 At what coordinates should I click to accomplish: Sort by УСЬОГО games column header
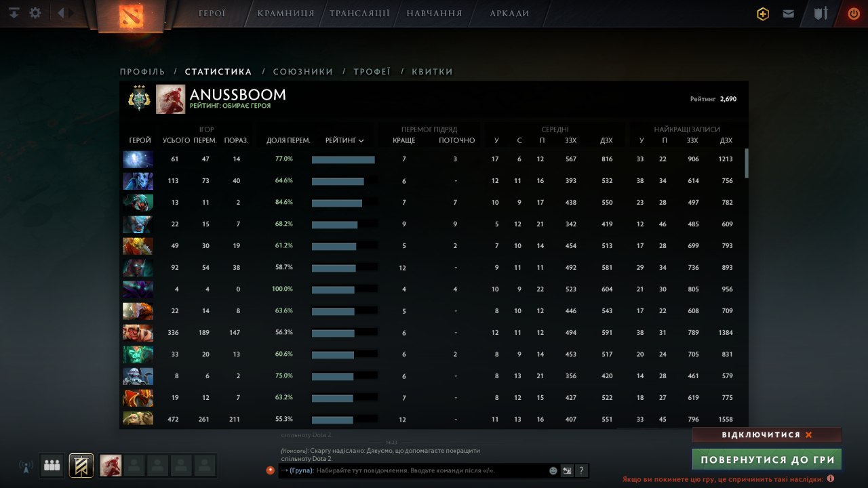[x=176, y=140]
